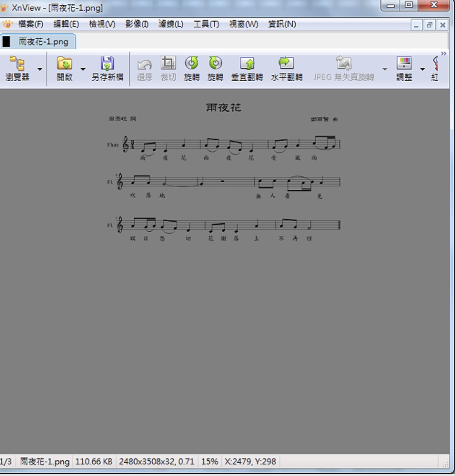This screenshot has height=476, width=455.
Task: Open the 瀏覽器 browser tool
Action: (x=17, y=69)
